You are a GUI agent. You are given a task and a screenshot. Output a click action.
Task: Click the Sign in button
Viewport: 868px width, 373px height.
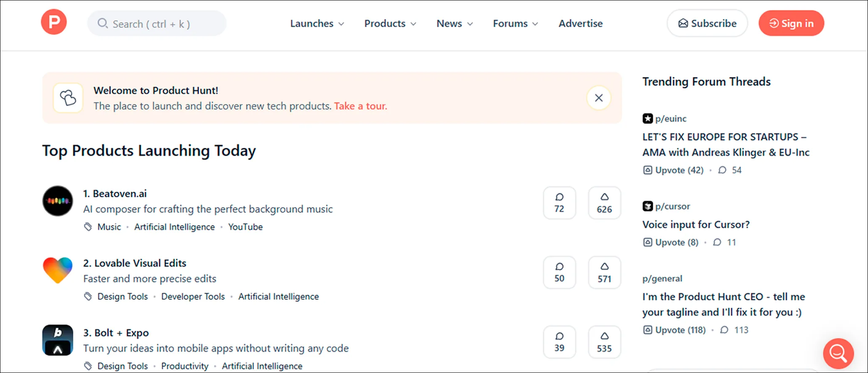tap(791, 23)
